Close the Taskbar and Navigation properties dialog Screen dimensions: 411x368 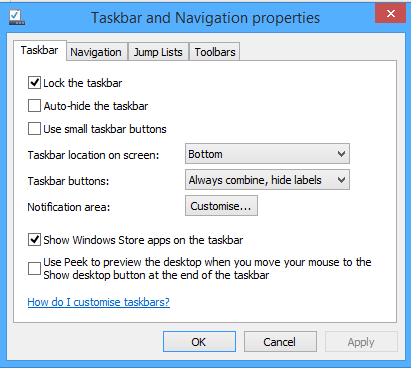point(390,14)
